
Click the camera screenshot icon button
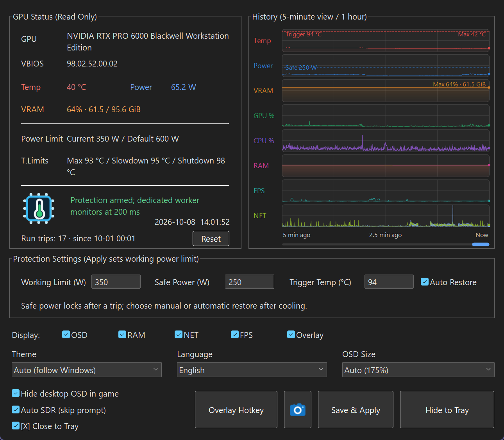[x=298, y=409]
